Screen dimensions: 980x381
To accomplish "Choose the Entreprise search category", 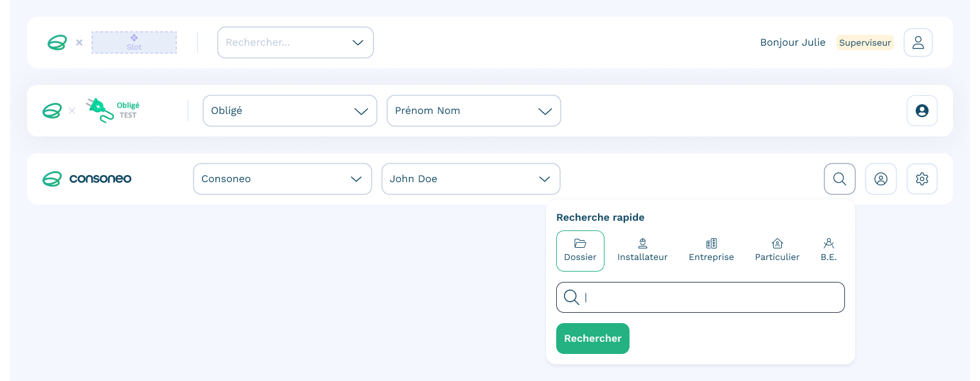I will point(711,250).
